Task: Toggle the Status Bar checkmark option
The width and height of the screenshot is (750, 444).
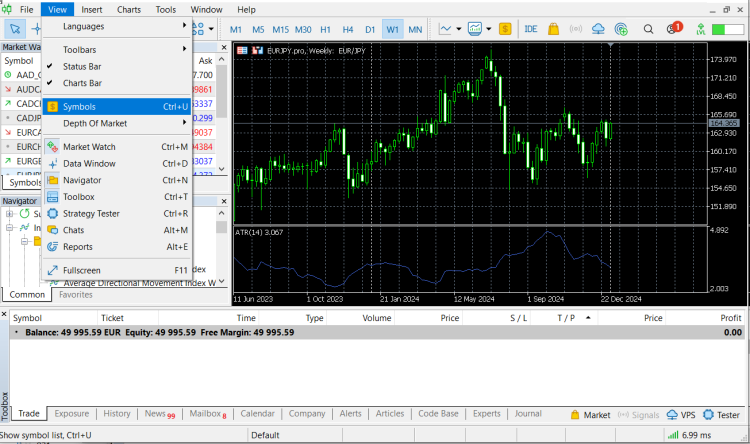Action: click(x=82, y=66)
